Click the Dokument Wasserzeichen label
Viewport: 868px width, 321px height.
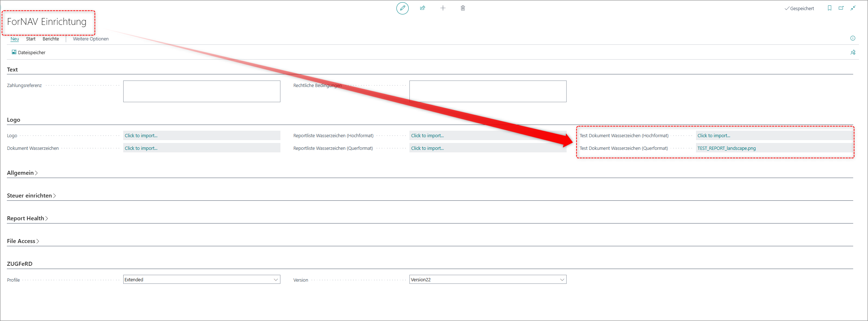coord(33,148)
